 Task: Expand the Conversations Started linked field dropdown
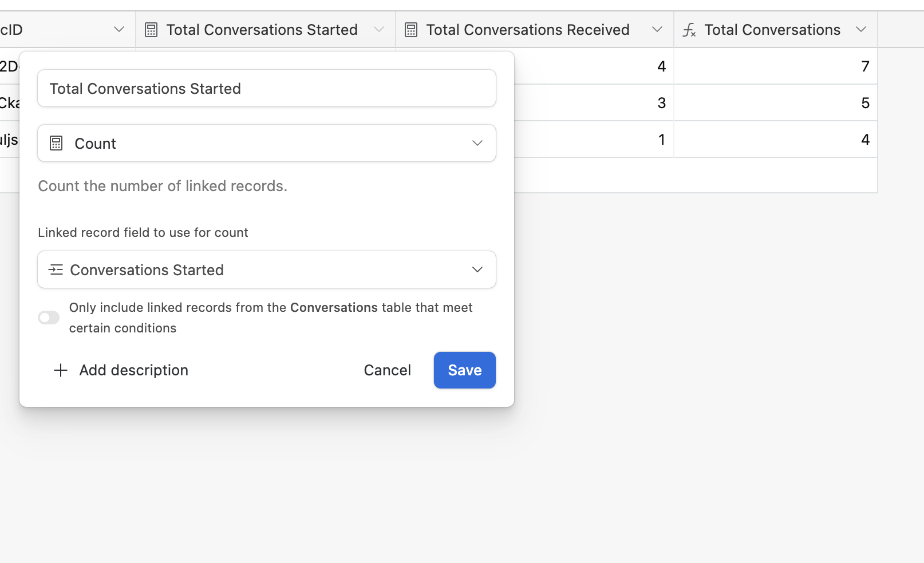pyautogui.click(x=477, y=269)
